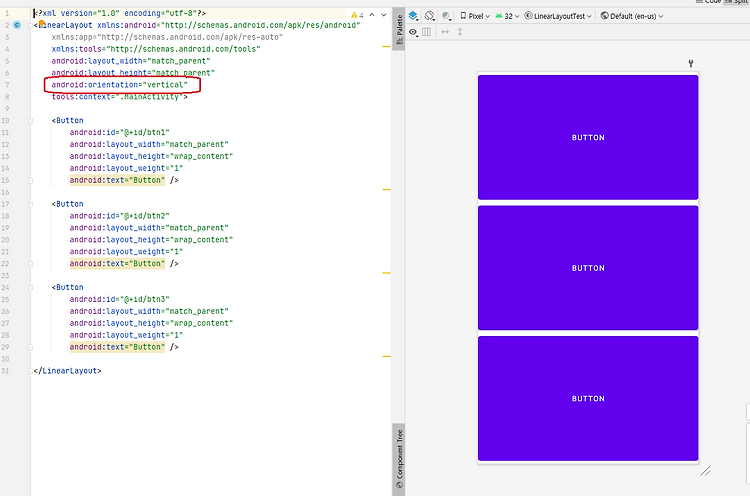The width and height of the screenshot is (750, 496).
Task: Open the Pixel device dropdown
Action: click(x=475, y=16)
